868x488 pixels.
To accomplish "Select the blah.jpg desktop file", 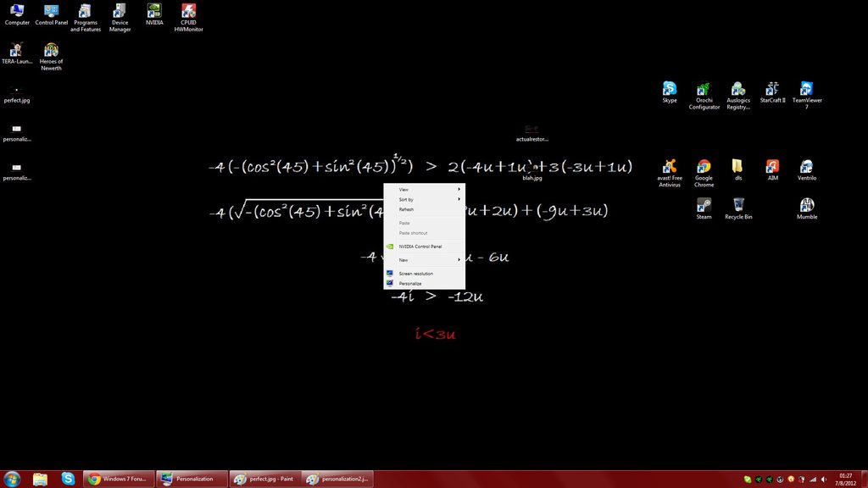I will pyautogui.click(x=532, y=171).
